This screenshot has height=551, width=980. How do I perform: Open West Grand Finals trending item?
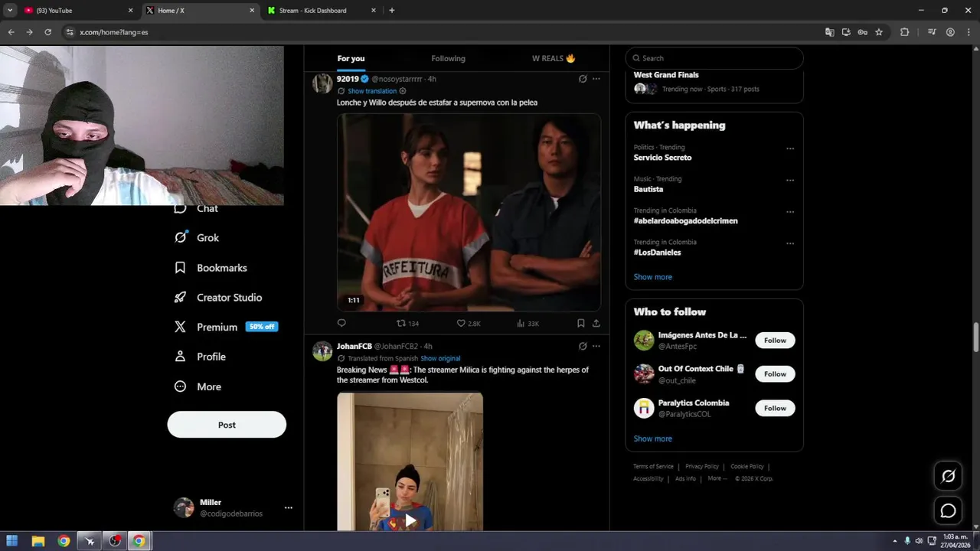pos(666,75)
